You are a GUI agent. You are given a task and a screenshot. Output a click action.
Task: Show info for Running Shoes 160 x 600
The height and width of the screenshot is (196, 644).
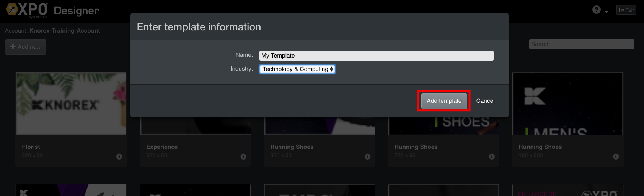tap(616, 156)
